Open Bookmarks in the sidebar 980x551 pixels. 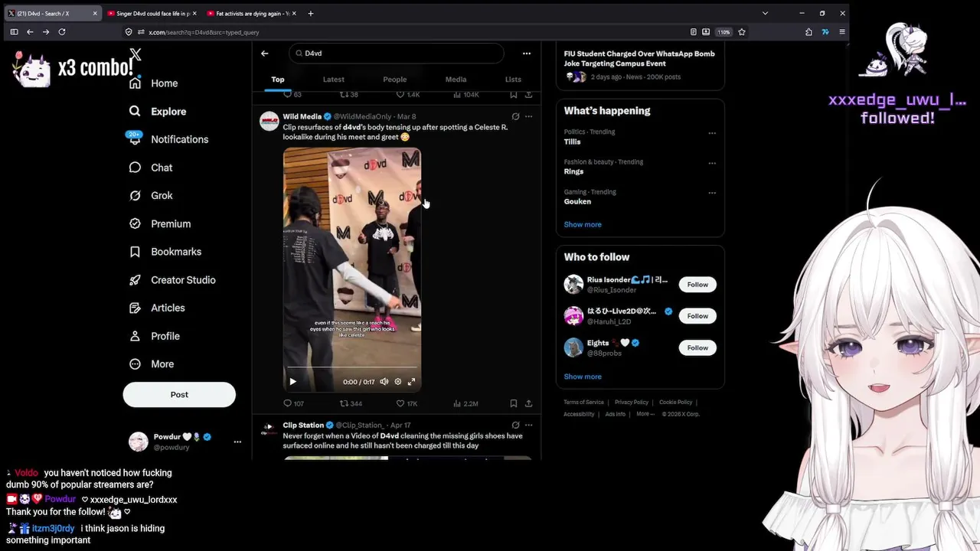click(x=165, y=252)
